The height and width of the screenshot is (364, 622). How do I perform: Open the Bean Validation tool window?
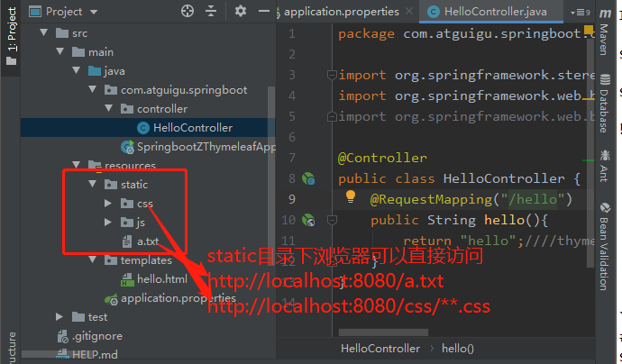(604, 246)
